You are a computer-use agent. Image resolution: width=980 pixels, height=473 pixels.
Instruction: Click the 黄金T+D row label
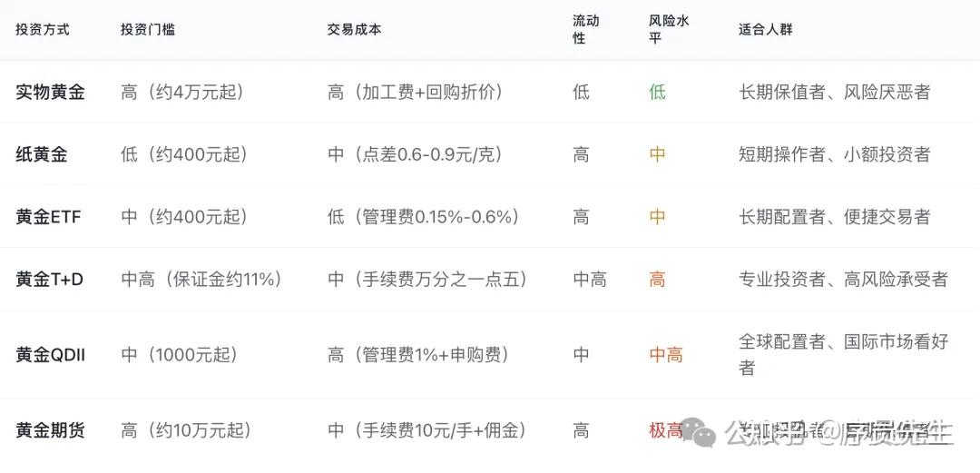point(50,280)
